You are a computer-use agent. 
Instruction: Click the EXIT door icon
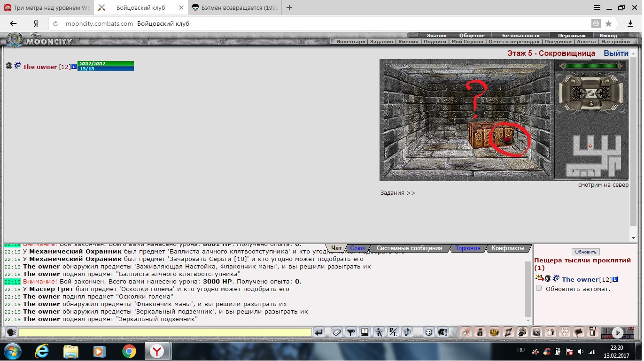592,332
